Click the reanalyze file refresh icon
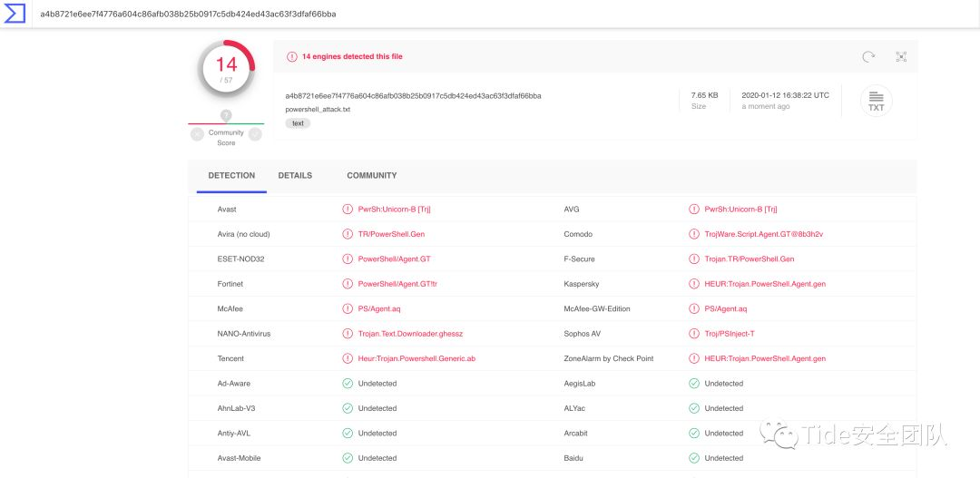The width and height of the screenshot is (980, 478). 868,56
